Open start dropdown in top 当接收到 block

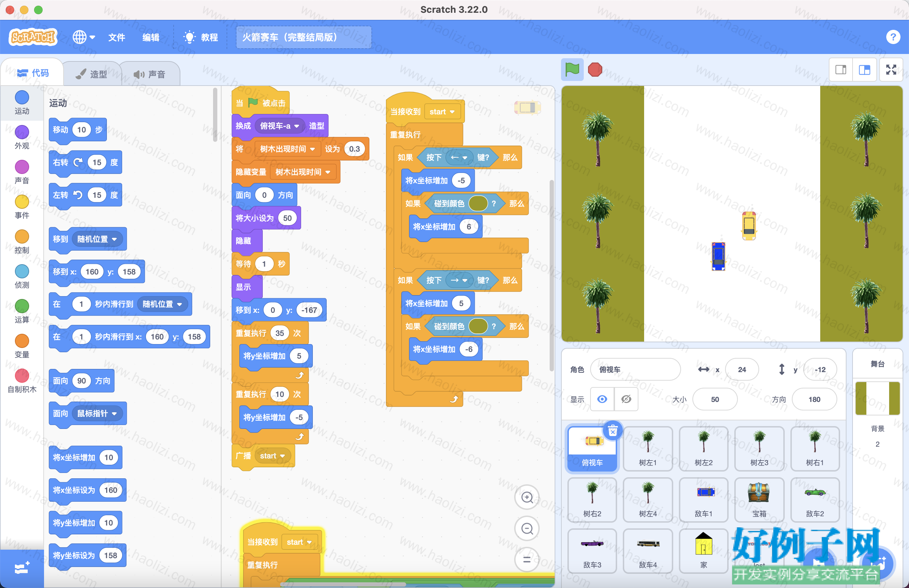442,112
